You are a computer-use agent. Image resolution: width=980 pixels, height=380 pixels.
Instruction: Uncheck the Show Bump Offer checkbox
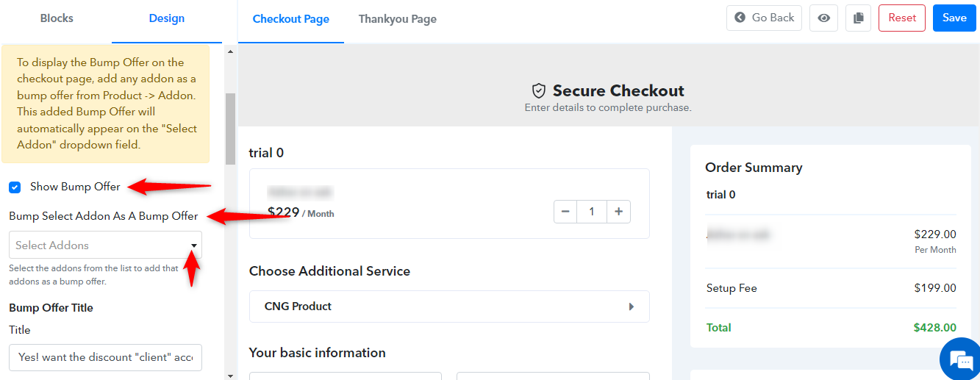click(15, 187)
